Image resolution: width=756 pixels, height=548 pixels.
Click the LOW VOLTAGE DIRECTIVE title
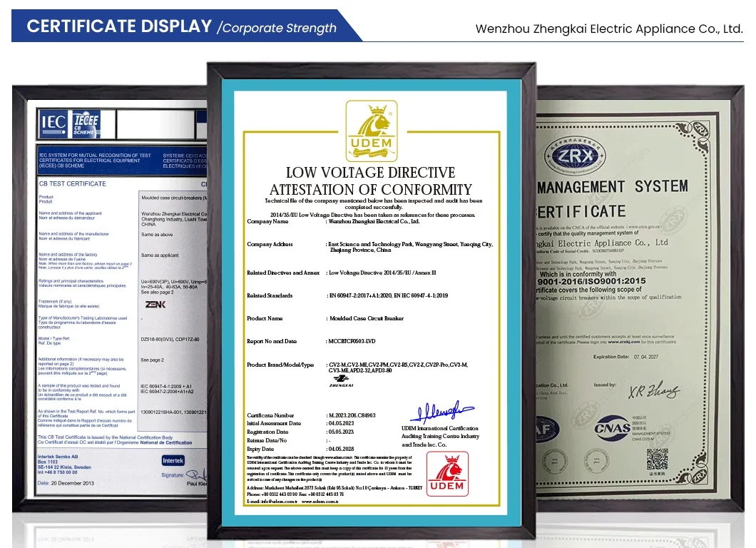[370, 173]
